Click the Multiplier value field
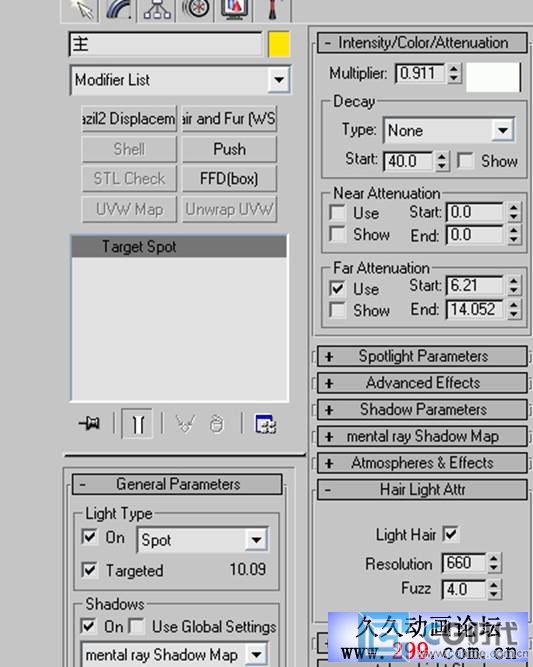The height and width of the screenshot is (667, 533). click(420, 73)
